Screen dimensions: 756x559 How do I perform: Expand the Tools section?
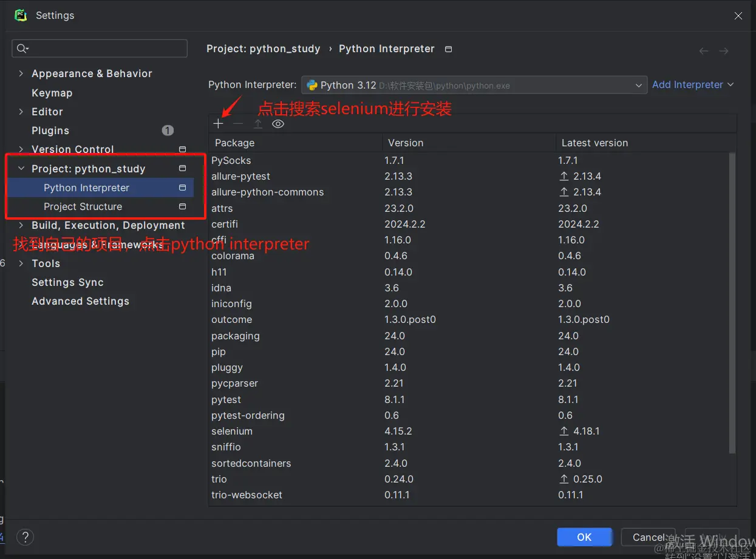[x=21, y=263]
